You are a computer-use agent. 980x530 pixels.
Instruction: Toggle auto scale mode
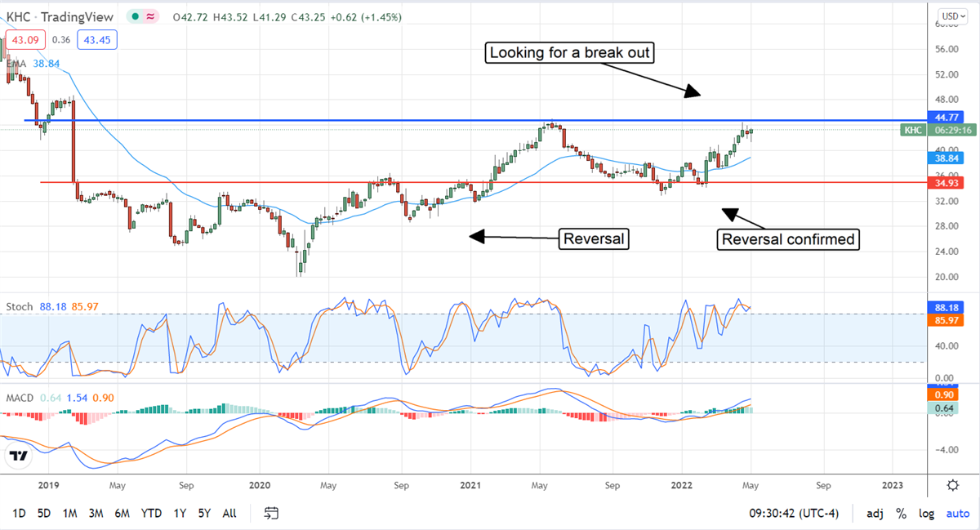957,514
